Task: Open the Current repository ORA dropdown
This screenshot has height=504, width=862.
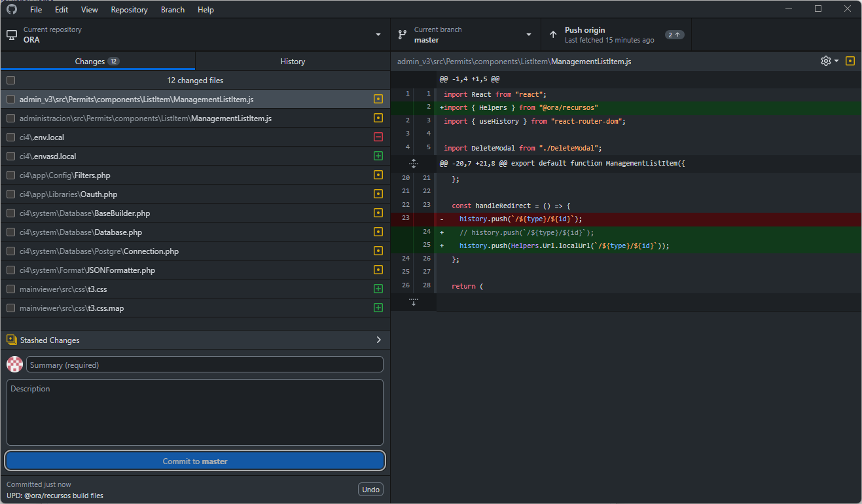Action: click(x=195, y=35)
